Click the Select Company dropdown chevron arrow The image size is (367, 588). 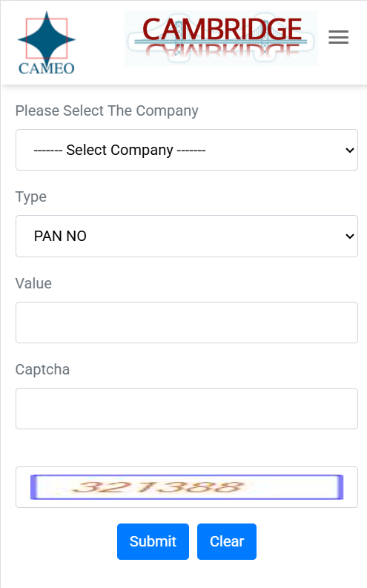coord(350,151)
